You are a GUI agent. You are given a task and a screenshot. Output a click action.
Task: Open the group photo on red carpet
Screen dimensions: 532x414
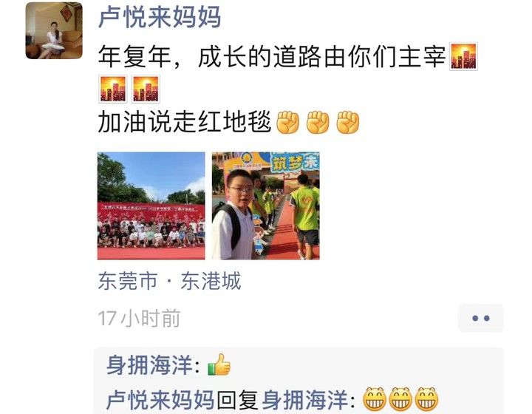151,206
